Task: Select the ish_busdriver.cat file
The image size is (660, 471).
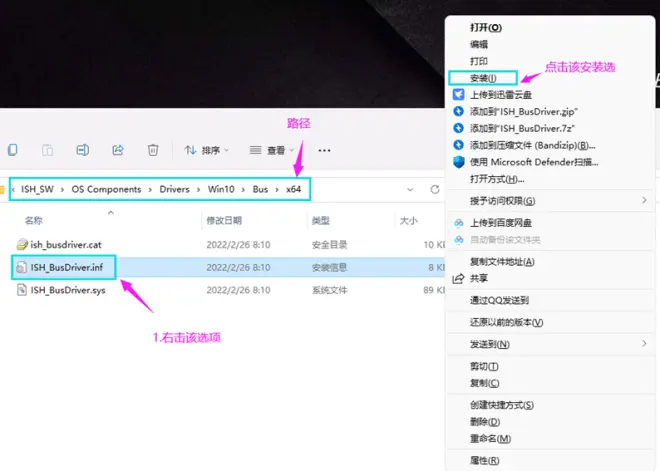Action: (66, 245)
